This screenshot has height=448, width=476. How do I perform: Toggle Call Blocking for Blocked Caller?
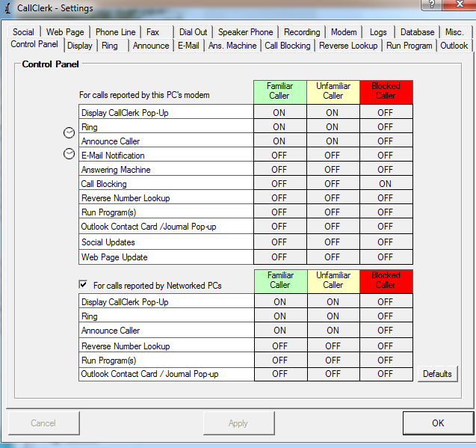(x=386, y=183)
